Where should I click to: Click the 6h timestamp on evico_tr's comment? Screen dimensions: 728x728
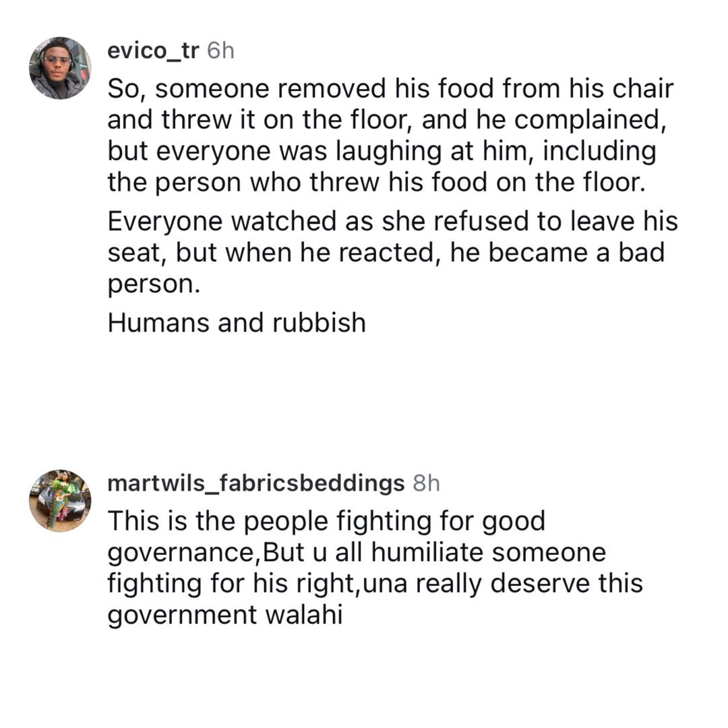[x=220, y=49]
